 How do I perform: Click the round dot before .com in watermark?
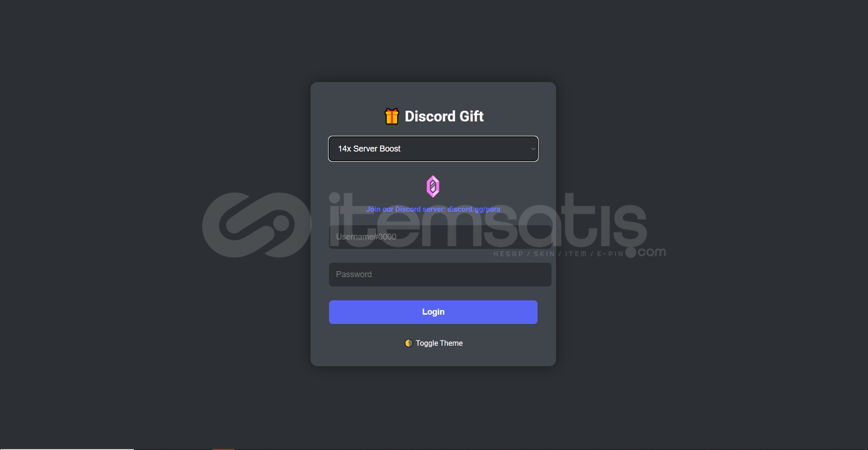pos(631,253)
